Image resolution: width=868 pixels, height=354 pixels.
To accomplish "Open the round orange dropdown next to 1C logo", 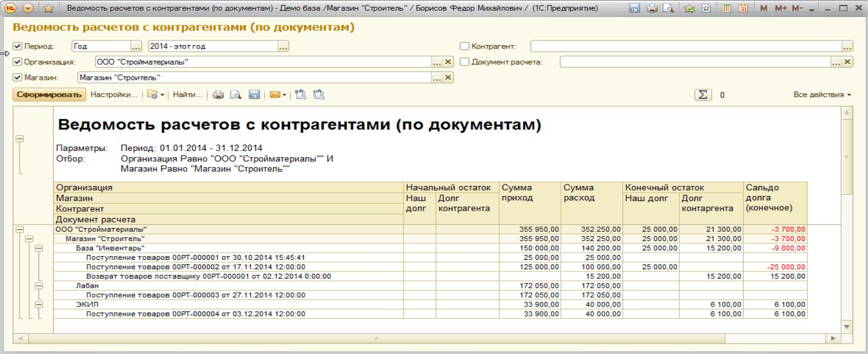I will click(x=29, y=8).
